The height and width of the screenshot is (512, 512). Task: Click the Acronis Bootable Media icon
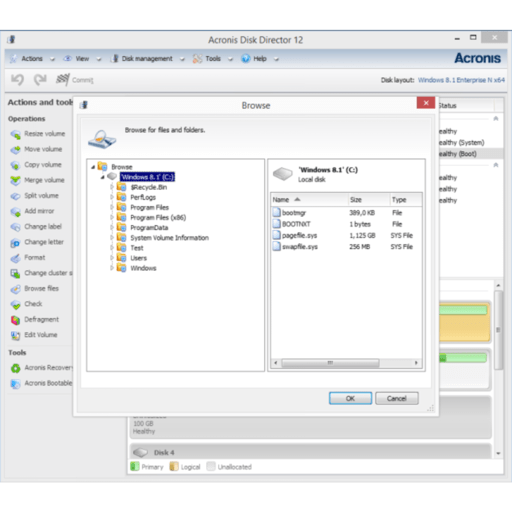click(15, 384)
